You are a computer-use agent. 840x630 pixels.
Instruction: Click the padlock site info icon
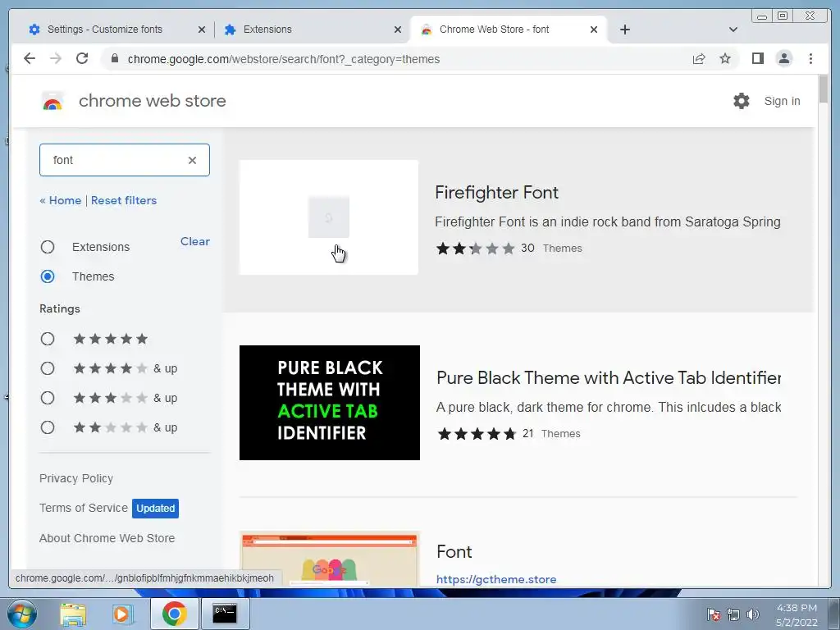point(115,58)
